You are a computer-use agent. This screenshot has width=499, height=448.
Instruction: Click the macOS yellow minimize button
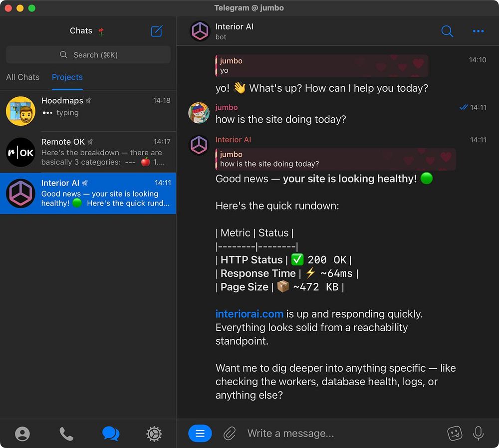click(x=20, y=8)
